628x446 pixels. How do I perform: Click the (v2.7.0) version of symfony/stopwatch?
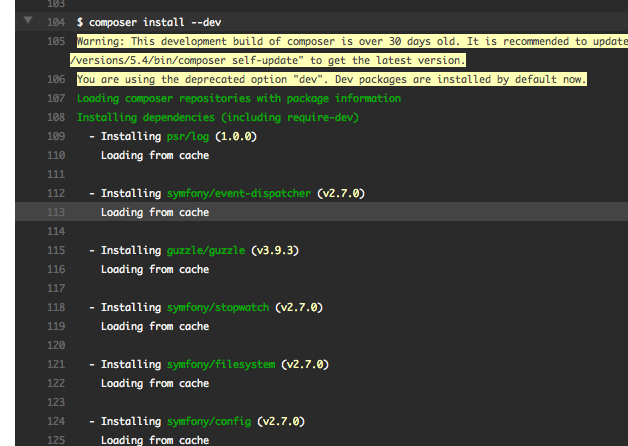pyautogui.click(x=299, y=307)
